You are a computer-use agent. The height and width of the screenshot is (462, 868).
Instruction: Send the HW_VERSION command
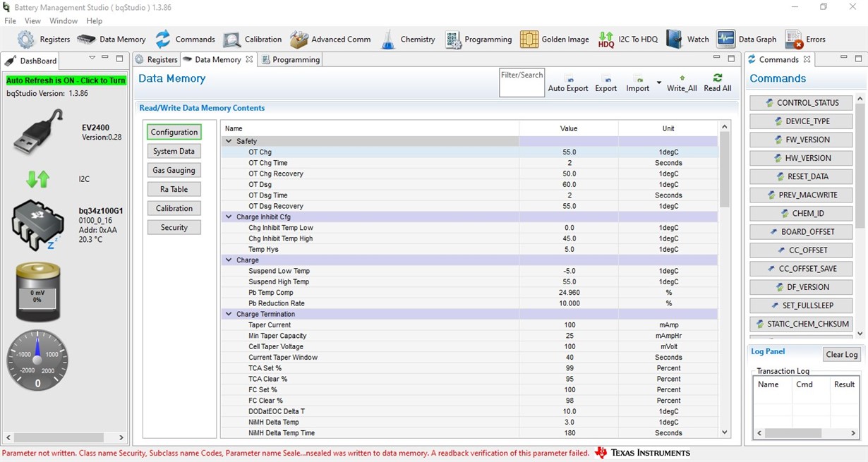pyautogui.click(x=801, y=158)
